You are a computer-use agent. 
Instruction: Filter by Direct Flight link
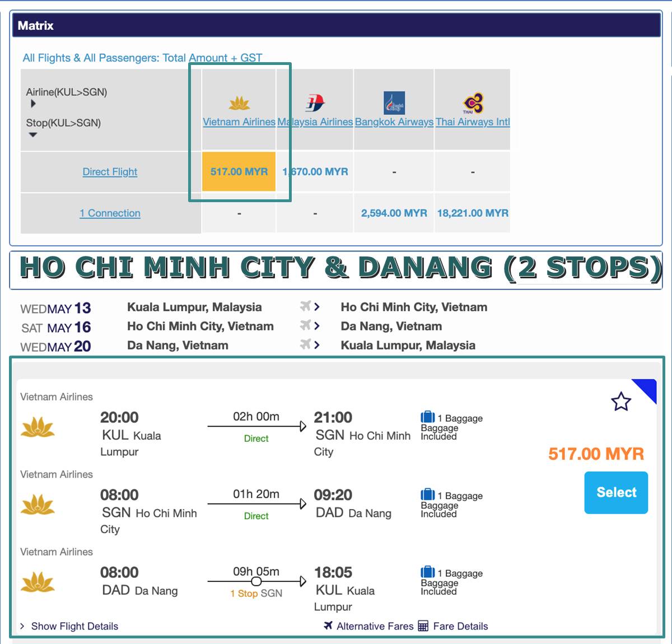point(110,171)
